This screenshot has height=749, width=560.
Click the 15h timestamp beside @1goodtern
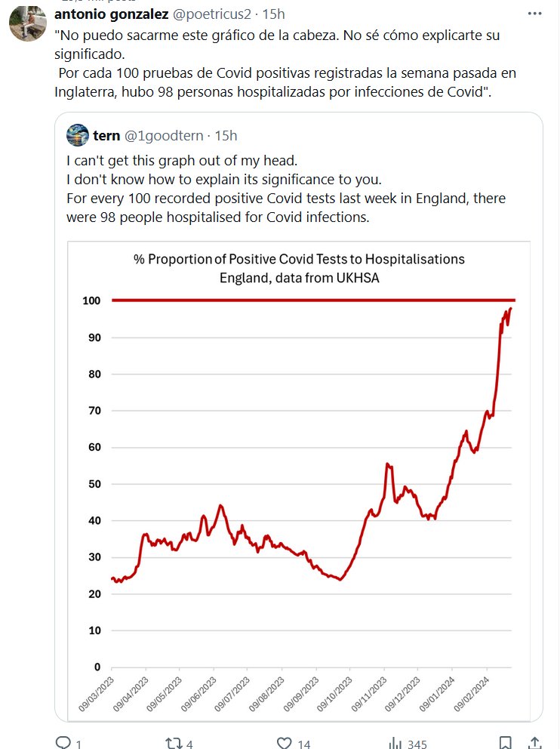point(226,135)
